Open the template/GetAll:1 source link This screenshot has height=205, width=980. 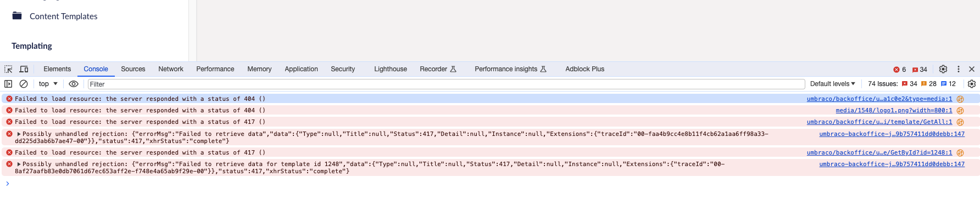(x=879, y=122)
